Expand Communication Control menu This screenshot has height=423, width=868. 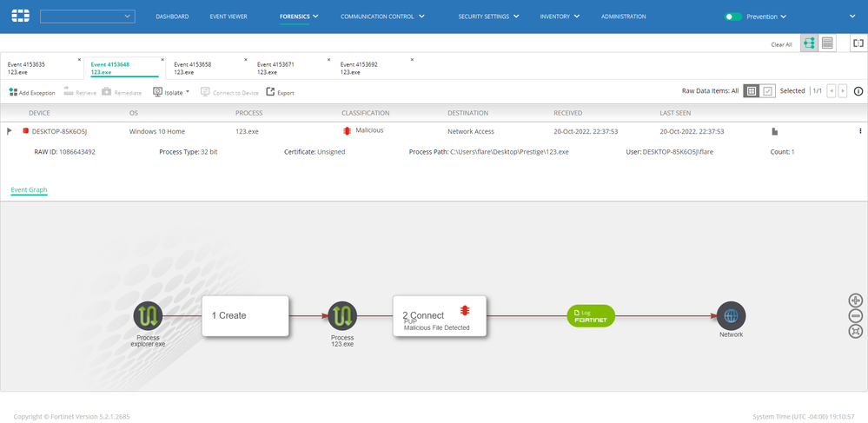click(x=382, y=17)
